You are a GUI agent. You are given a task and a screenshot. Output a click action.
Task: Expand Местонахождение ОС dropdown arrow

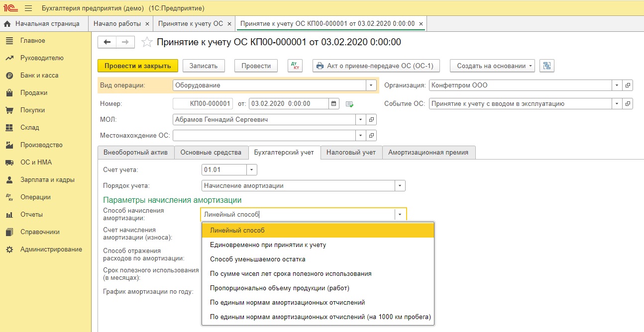(x=361, y=135)
